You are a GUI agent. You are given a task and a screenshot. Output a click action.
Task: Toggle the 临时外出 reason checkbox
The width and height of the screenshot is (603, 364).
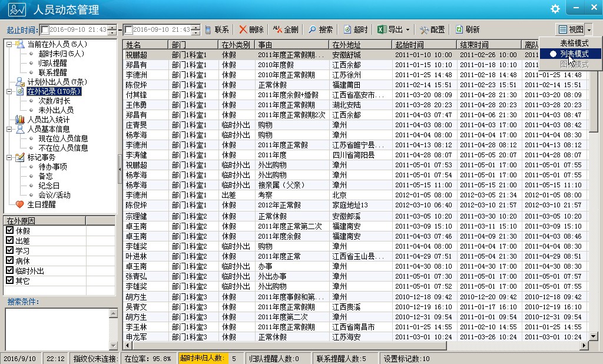pos(9,270)
